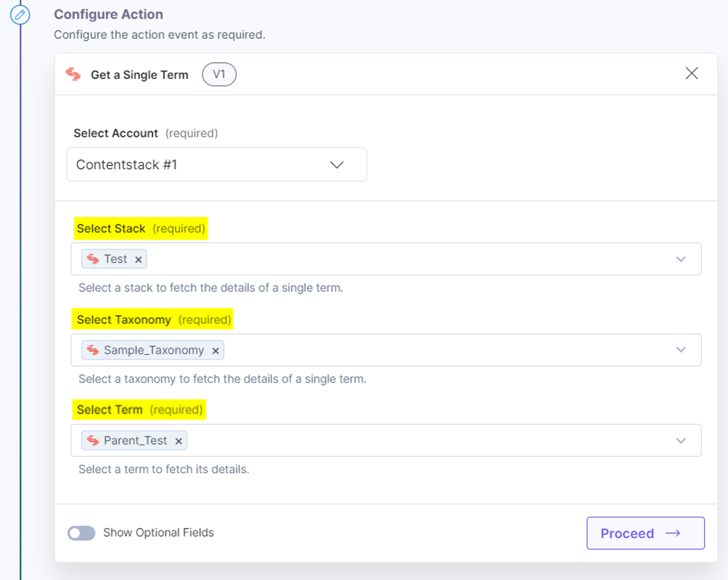728x580 pixels.
Task: Click the Configure Action heading
Action: click(x=109, y=15)
